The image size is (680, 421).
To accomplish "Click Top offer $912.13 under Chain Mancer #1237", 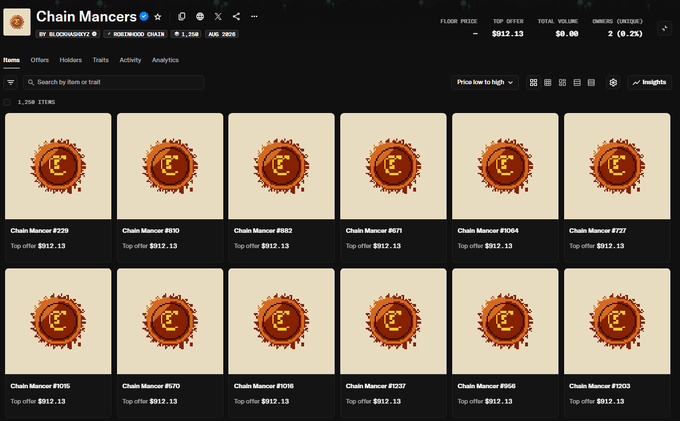I will [x=373, y=401].
